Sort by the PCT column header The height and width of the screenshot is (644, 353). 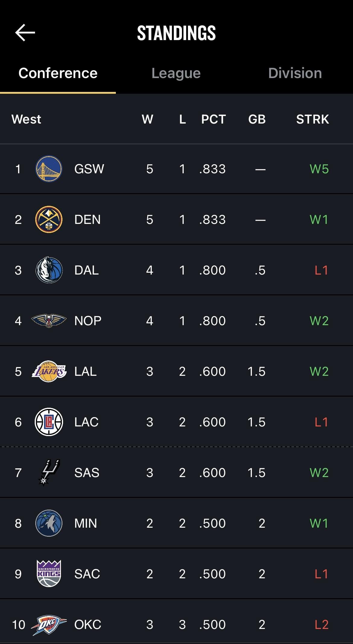point(213,119)
